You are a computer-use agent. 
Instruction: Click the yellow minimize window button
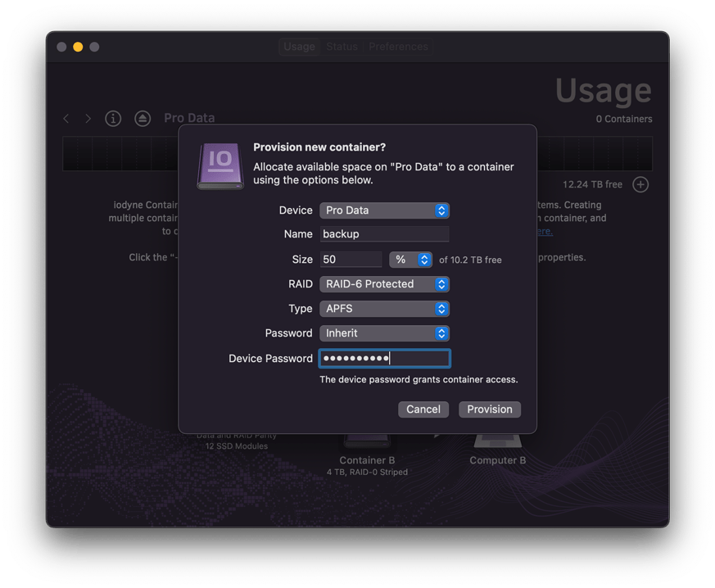click(78, 47)
